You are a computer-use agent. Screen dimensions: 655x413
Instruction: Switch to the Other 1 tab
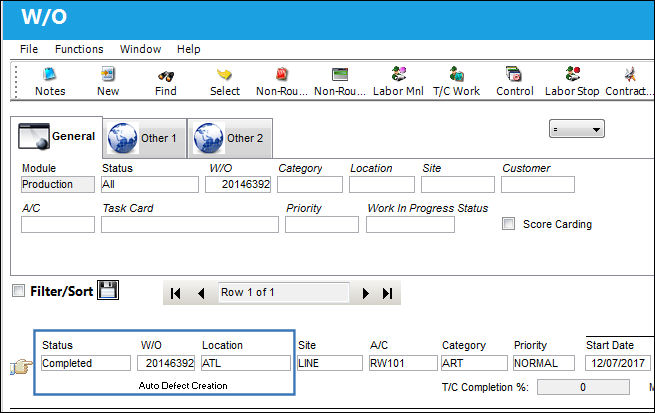[145, 138]
